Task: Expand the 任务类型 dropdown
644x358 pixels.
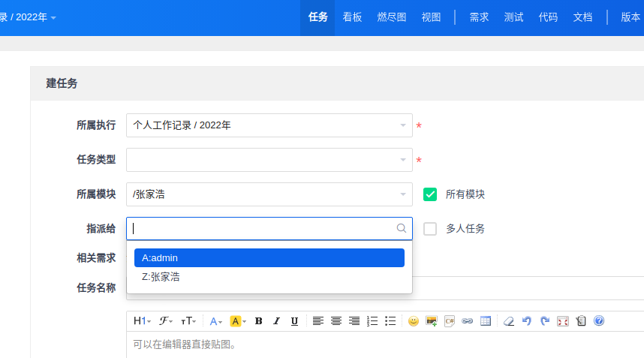Action: click(x=269, y=160)
